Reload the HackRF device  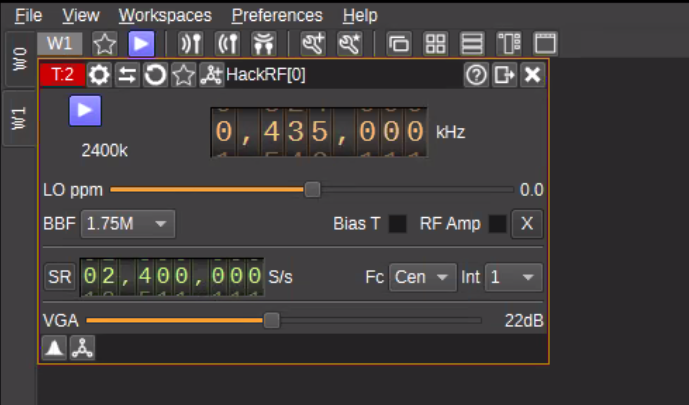pyautogui.click(x=155, y=75)
